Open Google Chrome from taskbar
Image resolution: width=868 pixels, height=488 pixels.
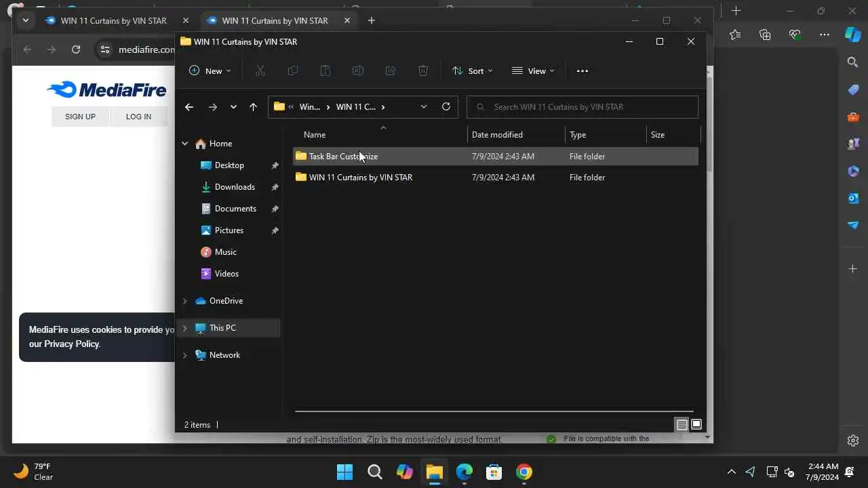point(524,472)
